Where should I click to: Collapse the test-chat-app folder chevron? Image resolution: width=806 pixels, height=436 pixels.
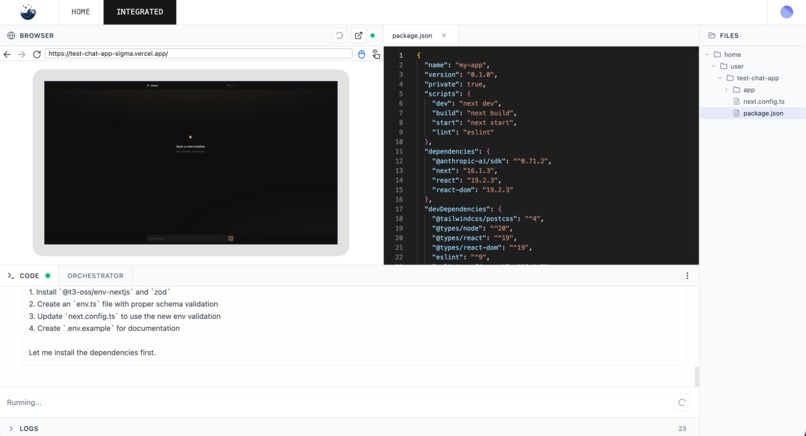point(720,78)
